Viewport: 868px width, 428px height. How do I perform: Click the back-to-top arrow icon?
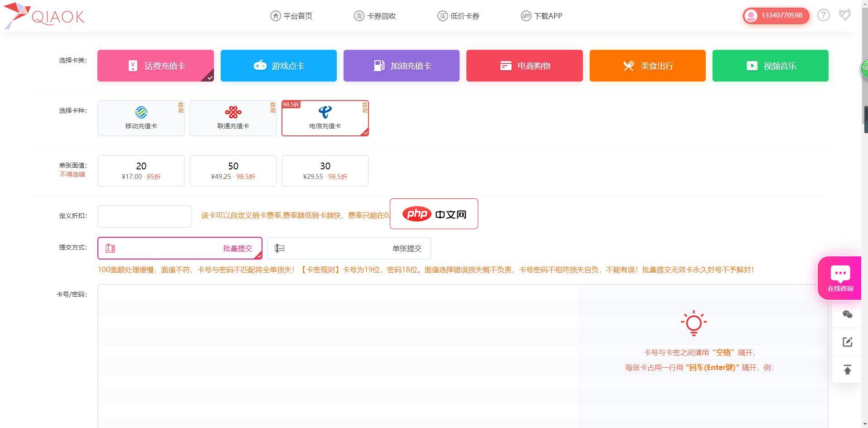click(847, 370)
